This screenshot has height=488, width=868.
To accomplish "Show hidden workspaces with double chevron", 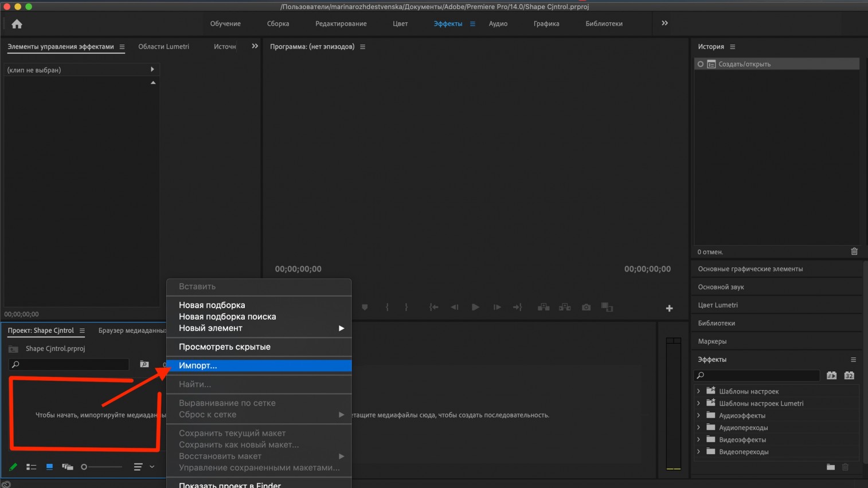I will coord(664,23).
